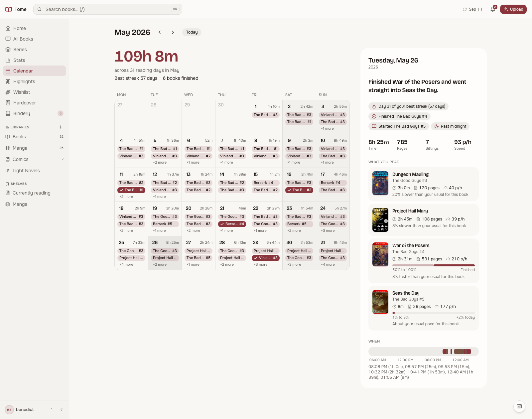Open Project Hail Mary cover thumbnail
532x419 pixels.
point(380,220)
